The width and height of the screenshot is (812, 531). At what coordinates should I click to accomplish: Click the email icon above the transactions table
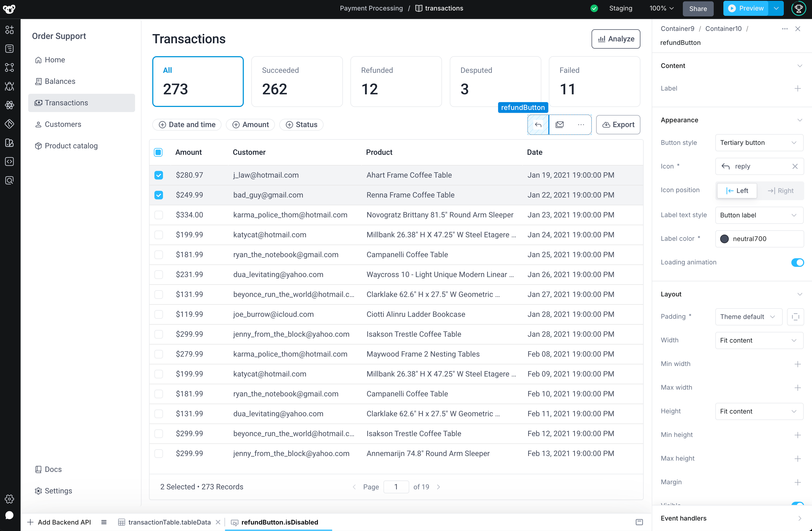[560, 125]
